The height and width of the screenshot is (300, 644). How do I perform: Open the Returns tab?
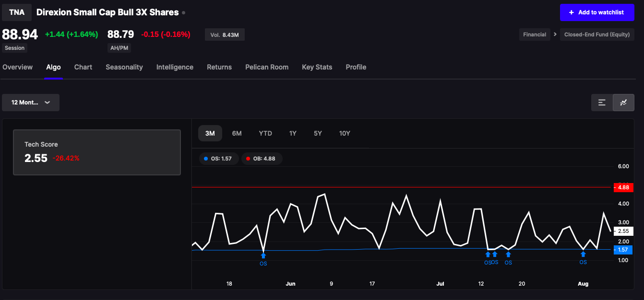pyautogui.click(x=219, y=67)
